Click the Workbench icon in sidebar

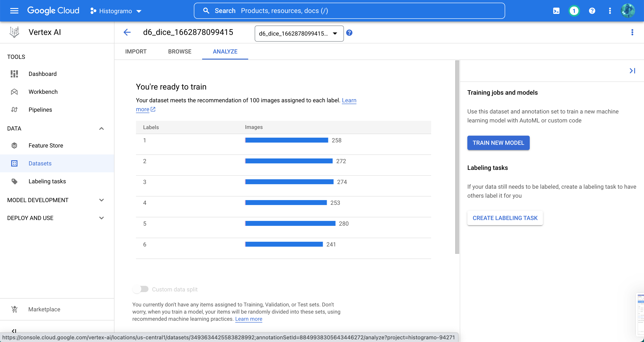tap(15, 92)
